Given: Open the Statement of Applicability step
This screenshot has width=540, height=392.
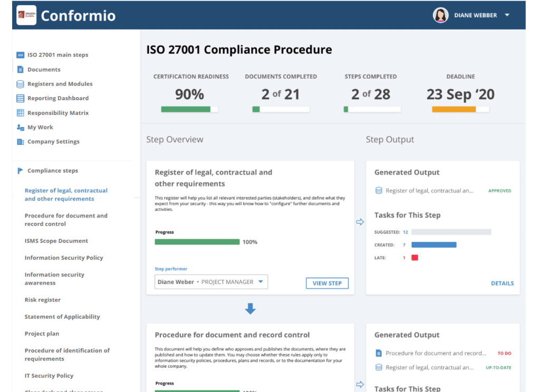Looking at the screenshot, I should pyautogui.click(x=62, y=316).
